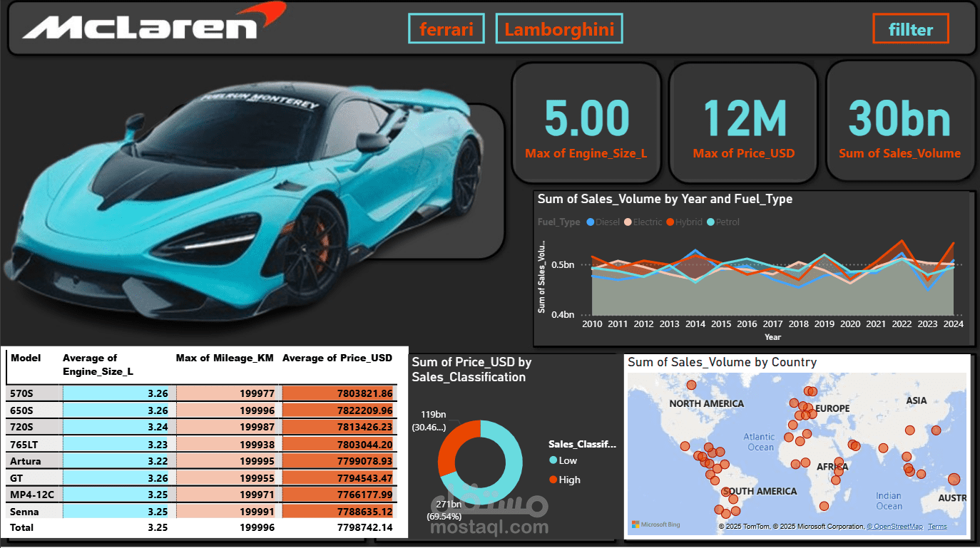The height and width of the screenshot is (548, 980).
Task: Click the 0.4bn y-axis label
Action: click(x=563, y=314)
